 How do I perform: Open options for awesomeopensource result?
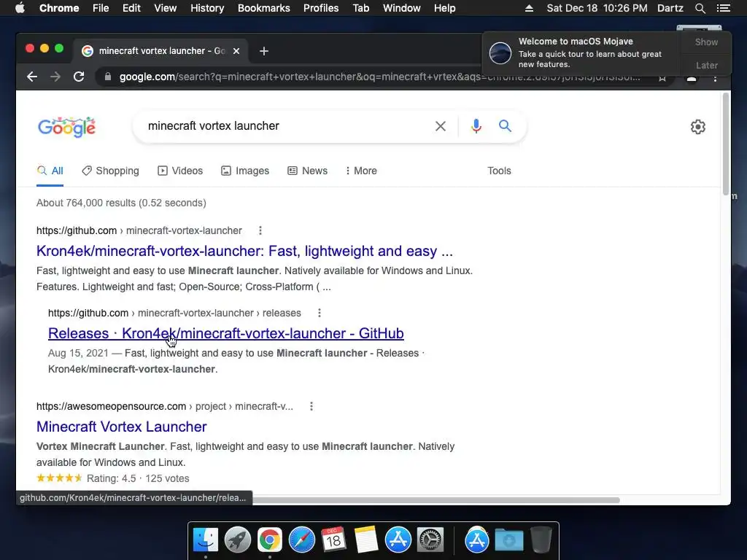coord(311,406)
